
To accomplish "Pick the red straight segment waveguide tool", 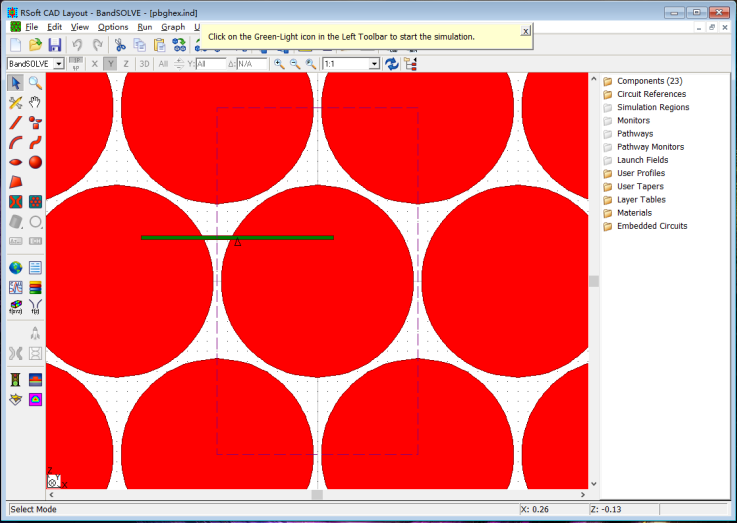I will 16,123.
